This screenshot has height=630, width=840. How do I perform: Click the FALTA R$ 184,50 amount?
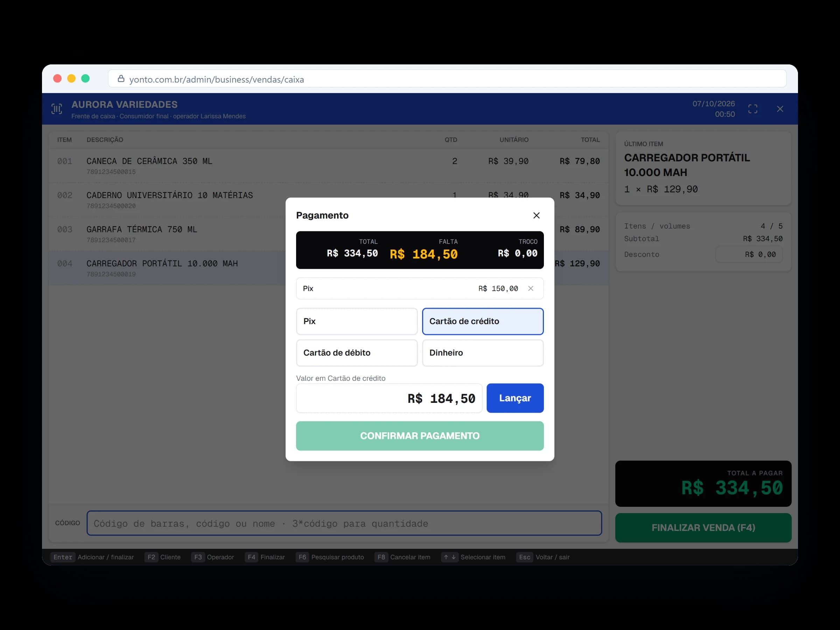pos(423,254)
